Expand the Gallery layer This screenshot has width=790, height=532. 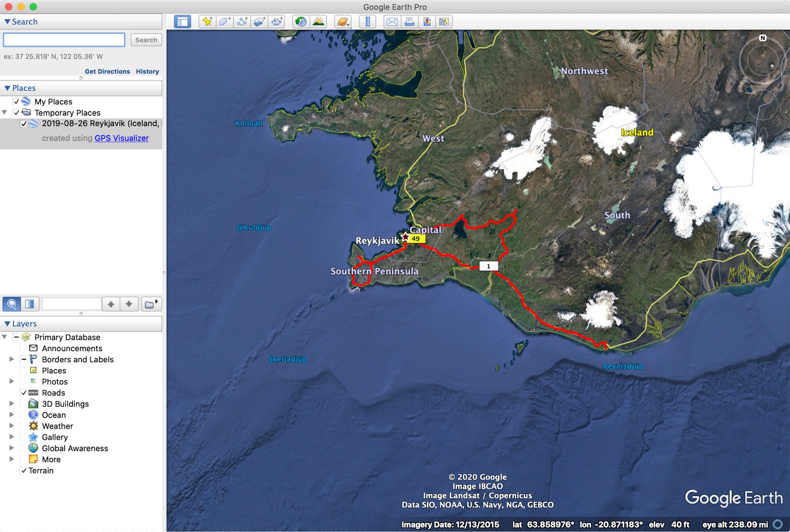pyautogui.click(x=12, y=437)
